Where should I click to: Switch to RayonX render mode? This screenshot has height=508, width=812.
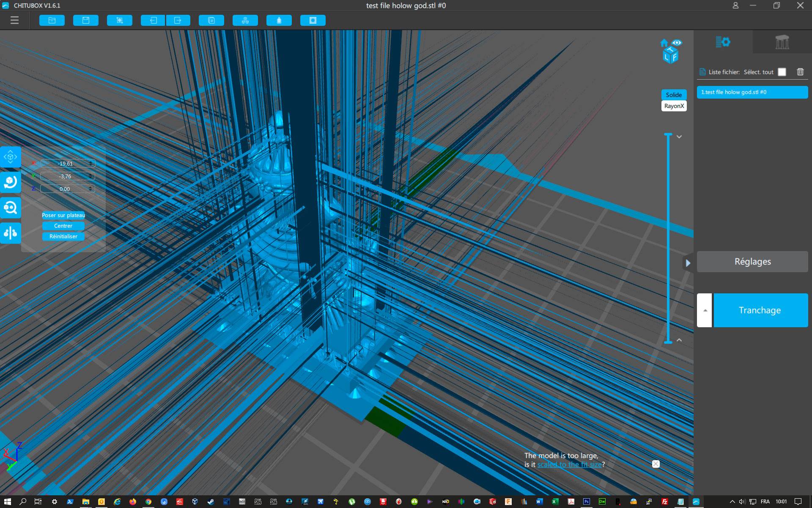tap(674, 106)
